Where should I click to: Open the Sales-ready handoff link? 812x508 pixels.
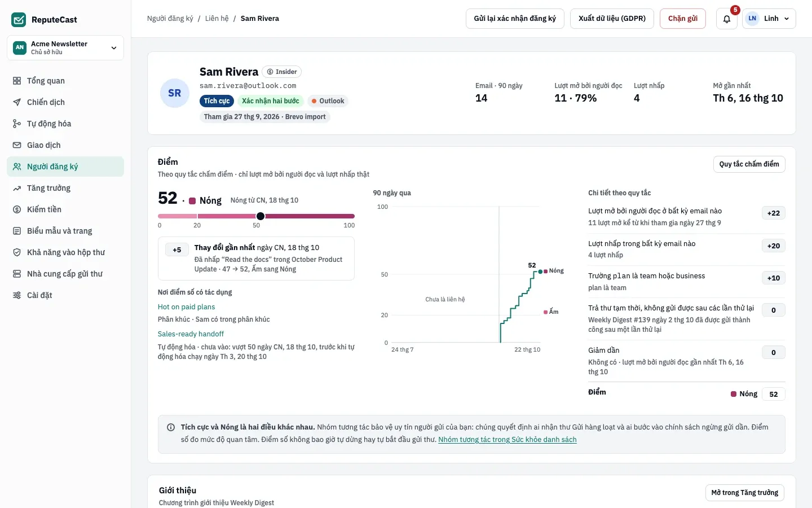click(x=191, y=334)
